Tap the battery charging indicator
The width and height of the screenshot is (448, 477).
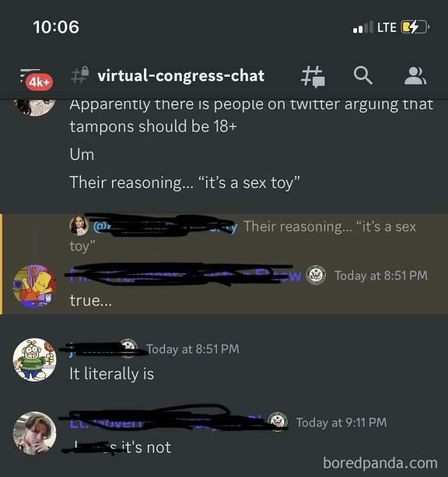415,27
